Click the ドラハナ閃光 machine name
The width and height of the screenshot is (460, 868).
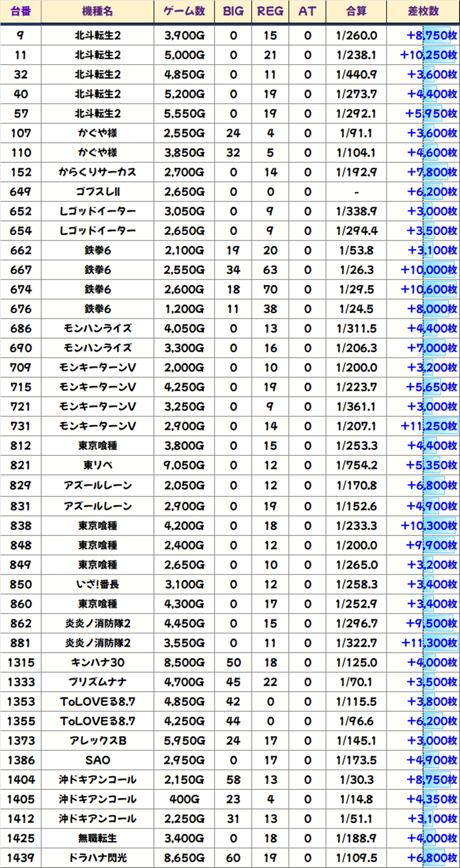tap(97, 858)
